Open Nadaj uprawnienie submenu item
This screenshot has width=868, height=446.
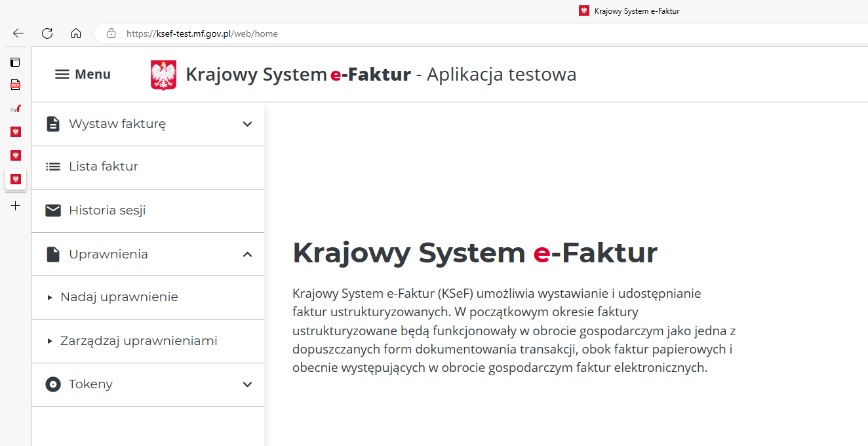tap(119, 297)
